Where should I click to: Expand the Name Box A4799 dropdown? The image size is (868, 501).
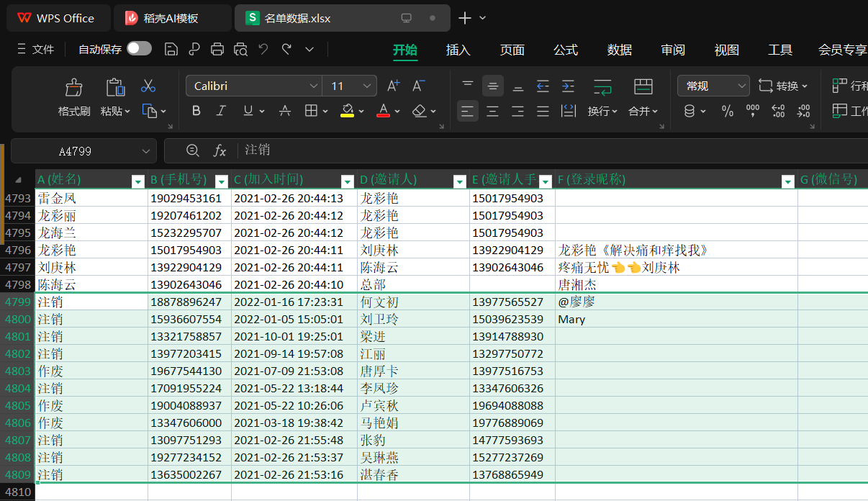tap(147, 151)
